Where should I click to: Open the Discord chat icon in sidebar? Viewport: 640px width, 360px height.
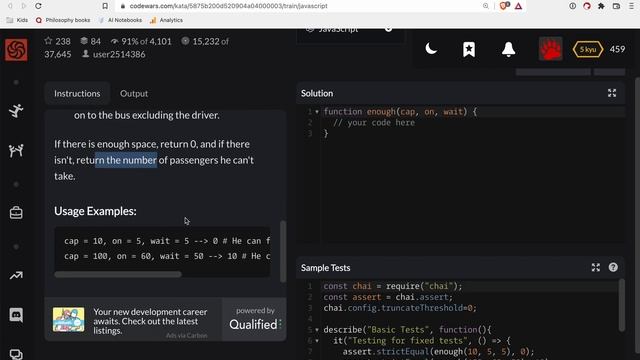pyautogui.click(x=16, y=315)
